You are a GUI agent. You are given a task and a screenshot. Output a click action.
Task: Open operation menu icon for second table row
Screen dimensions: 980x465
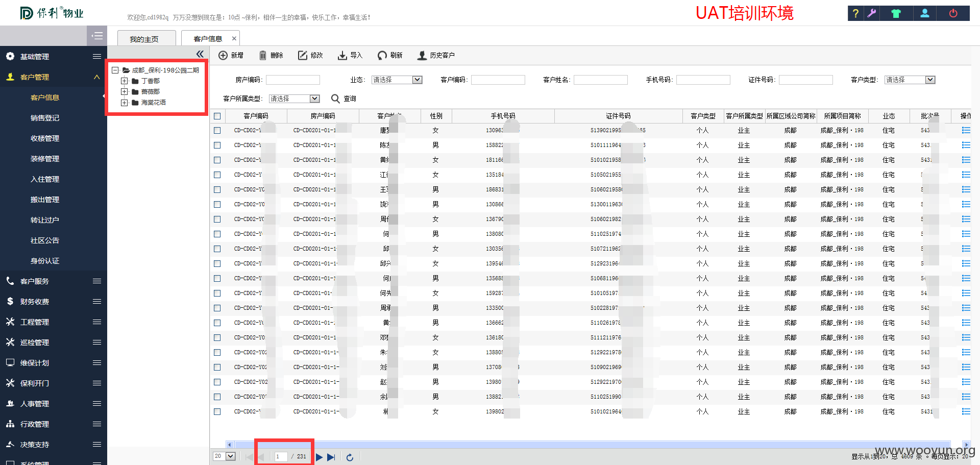(966, 145)
